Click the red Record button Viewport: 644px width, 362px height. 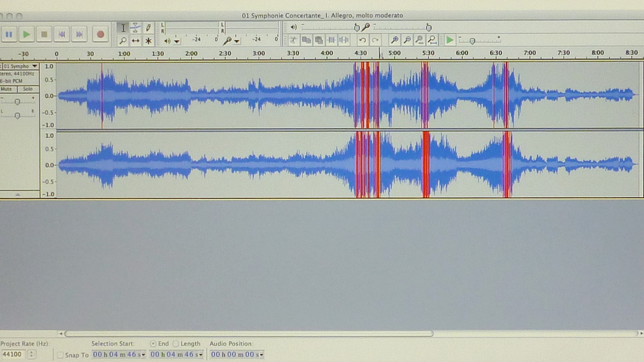click(x=100, y=34)
